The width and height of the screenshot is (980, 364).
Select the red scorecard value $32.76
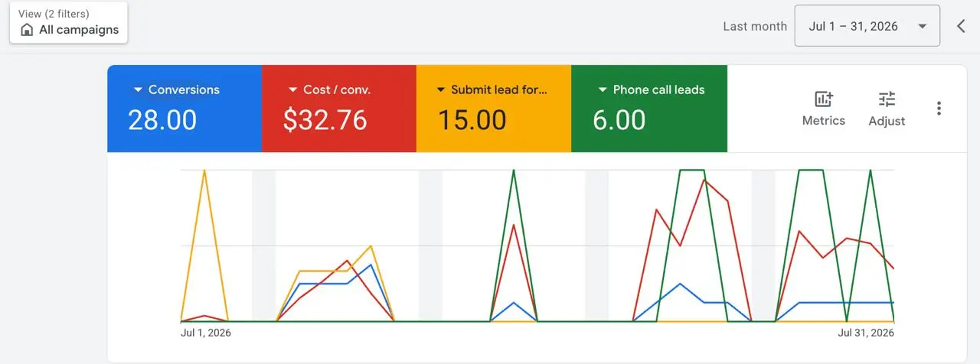coord(325,120)
